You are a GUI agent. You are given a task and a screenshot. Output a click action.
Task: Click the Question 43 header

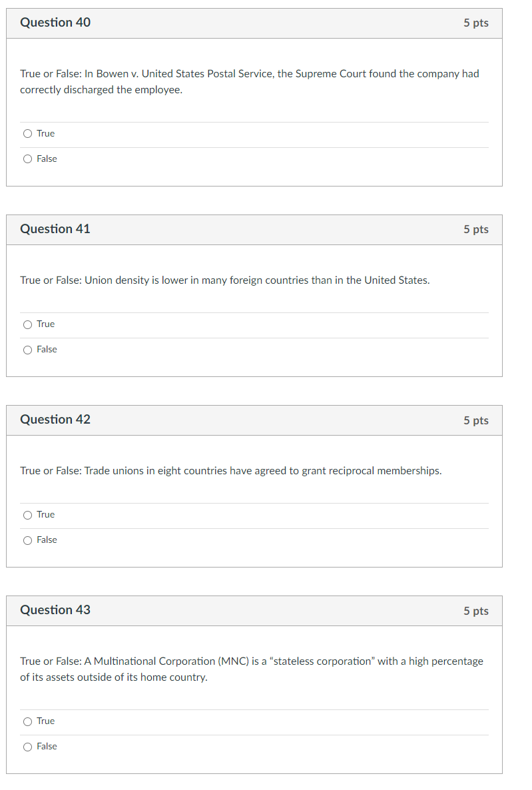56,610
